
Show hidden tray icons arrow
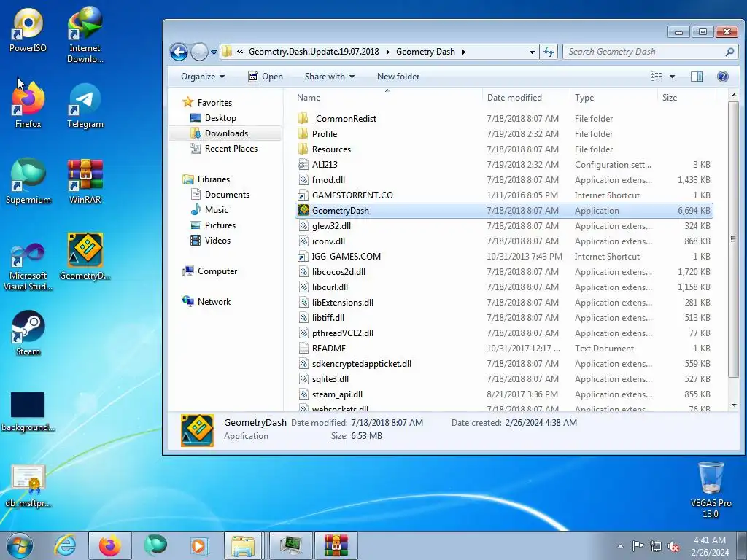(620, 546)
